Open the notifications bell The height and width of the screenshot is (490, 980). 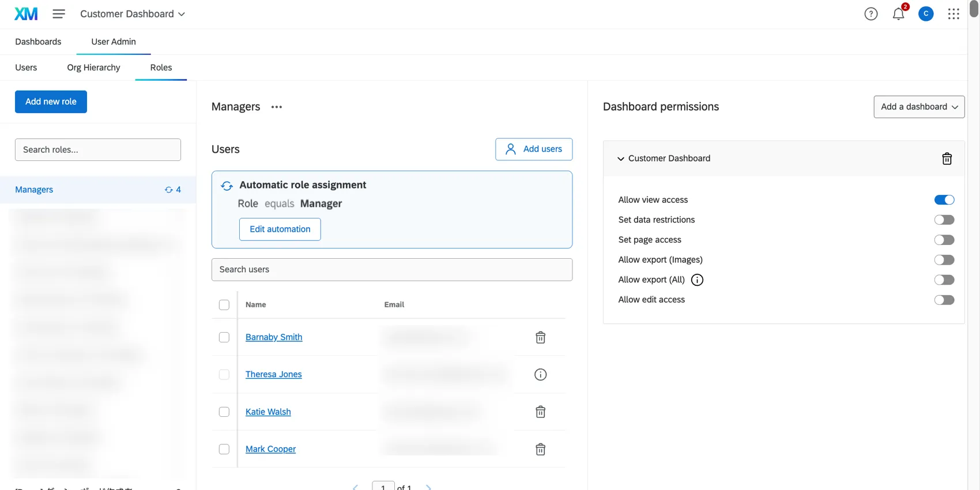click(899, 14)
